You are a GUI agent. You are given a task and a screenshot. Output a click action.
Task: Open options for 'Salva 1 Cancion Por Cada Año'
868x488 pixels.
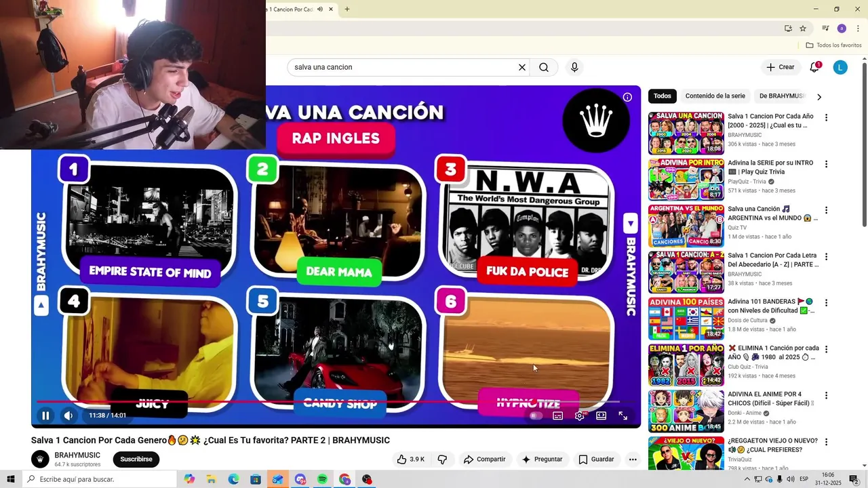826,117
